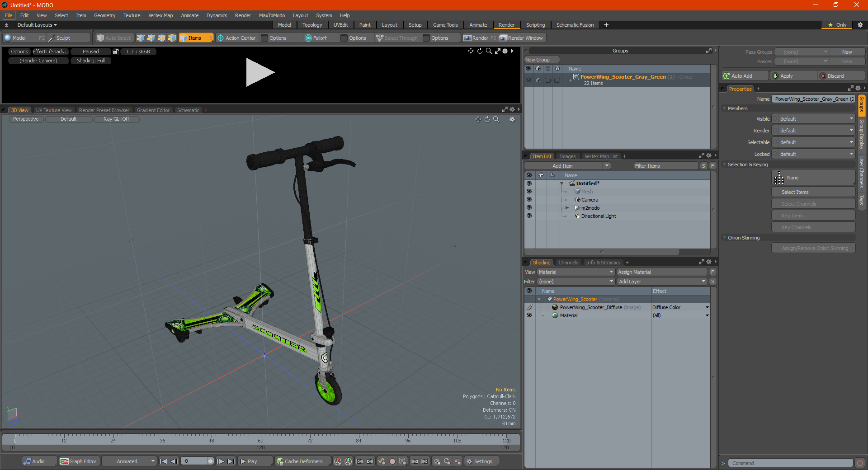Open the Audio options
This screenshot has height=470, width=868.
tap(39, 461)
